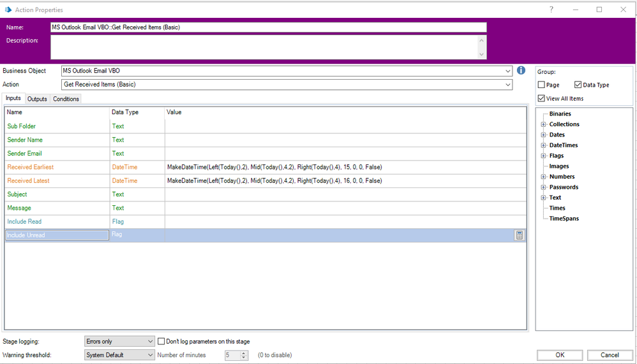Click the Sender Email value cell
This screenshot has height=364, width=637.
(345, 154)
